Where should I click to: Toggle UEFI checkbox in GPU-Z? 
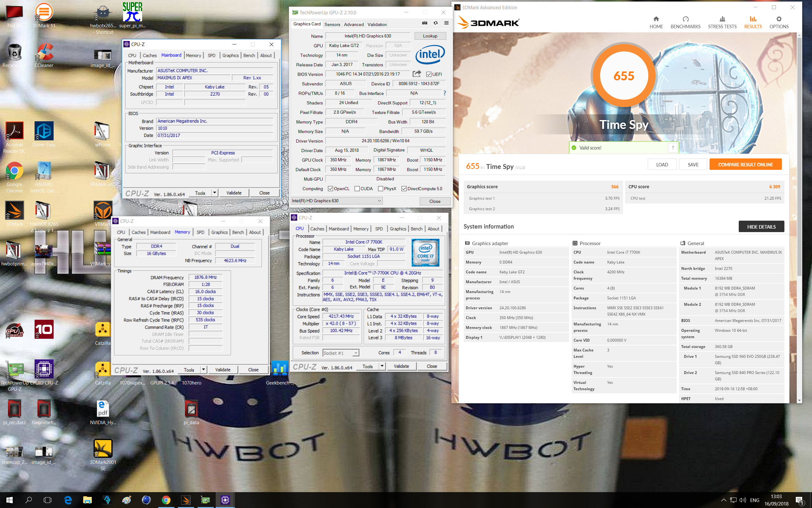(x=429, y=74)
